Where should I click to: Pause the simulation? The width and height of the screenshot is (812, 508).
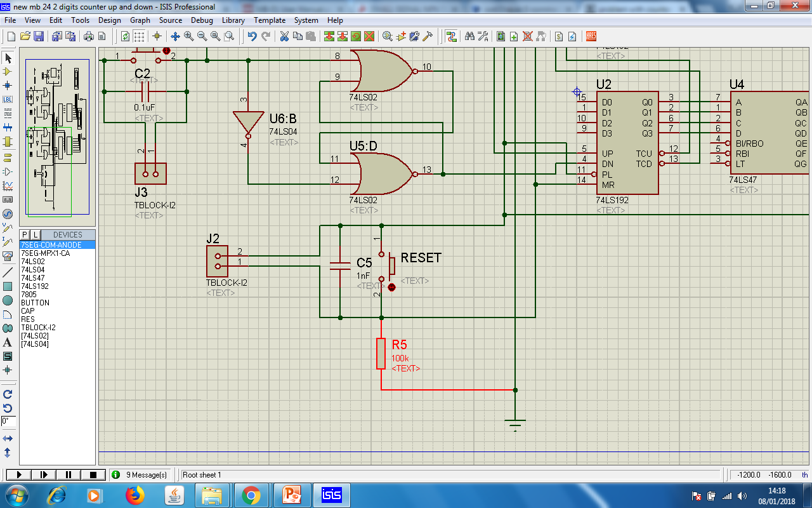69,474
